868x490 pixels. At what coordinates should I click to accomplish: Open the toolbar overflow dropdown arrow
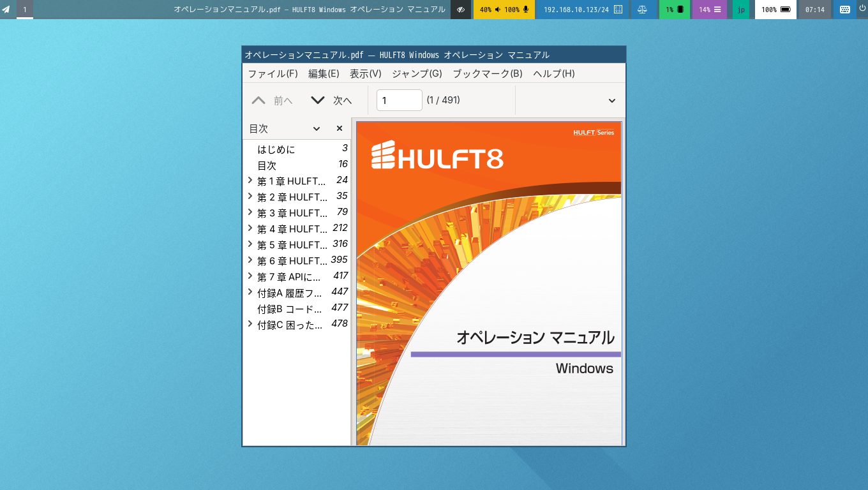point(612,101)
